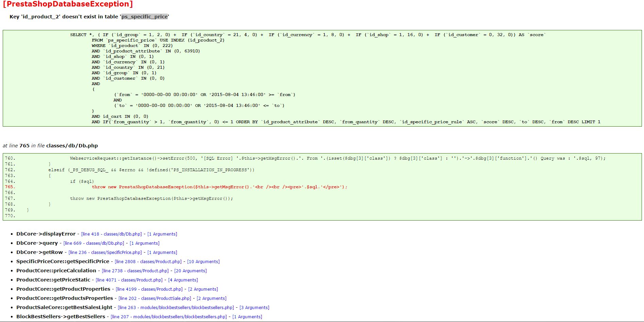This screenshot has width=644, height=322.
Task: View arguments passed to DbCore->getRow
Action: (x=163, y=252)
